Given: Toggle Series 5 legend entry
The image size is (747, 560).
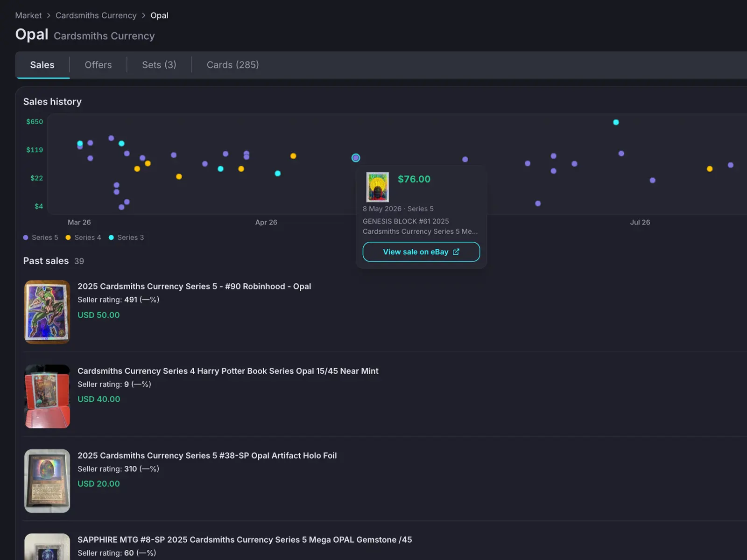Looking at the screenshot, I should click(x=41, y=238).
